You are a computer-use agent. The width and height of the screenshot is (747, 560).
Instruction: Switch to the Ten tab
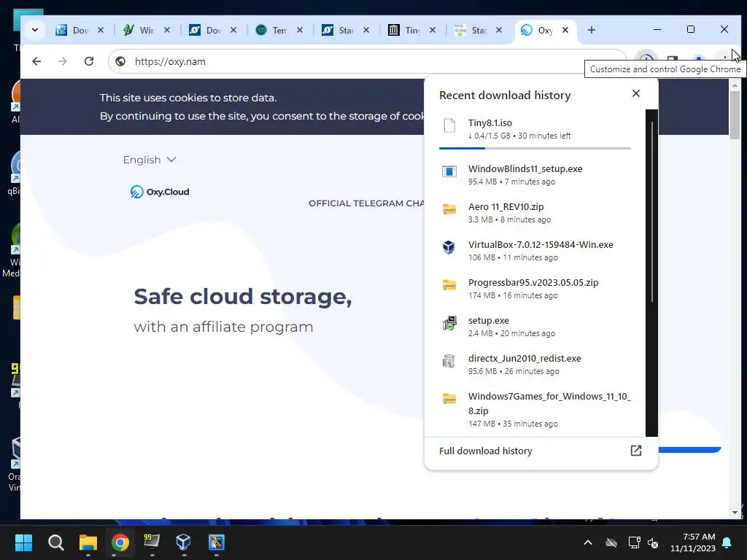pyautogui.click(x=279, y=30)
